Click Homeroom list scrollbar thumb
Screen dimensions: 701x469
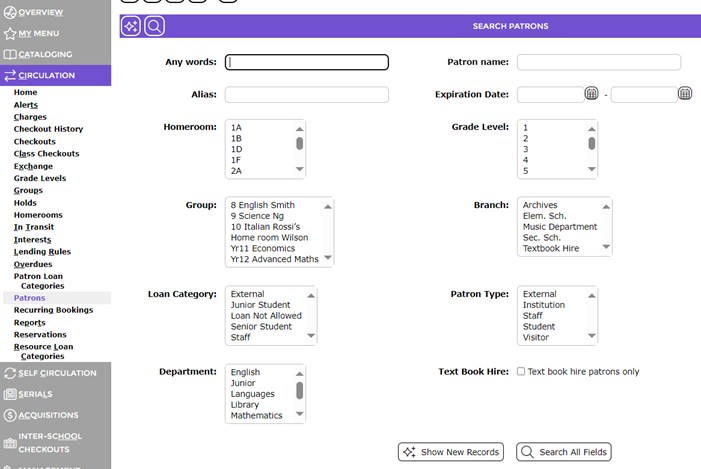[300, 144]
